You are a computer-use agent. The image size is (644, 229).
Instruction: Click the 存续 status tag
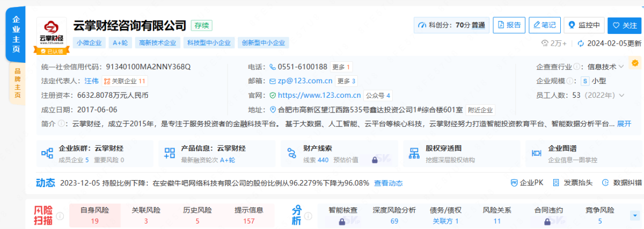(x=202, y=25)
